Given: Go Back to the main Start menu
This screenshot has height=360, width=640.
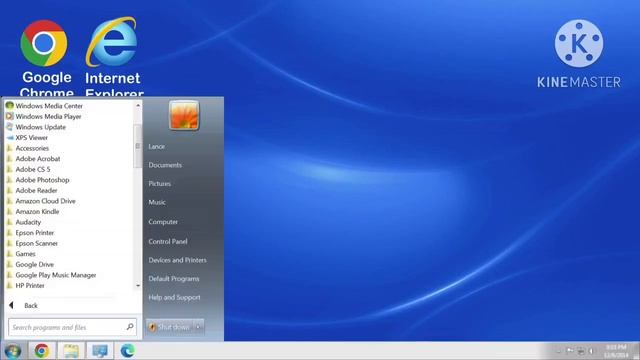Looking at the screenshot, I should [31, 305].
